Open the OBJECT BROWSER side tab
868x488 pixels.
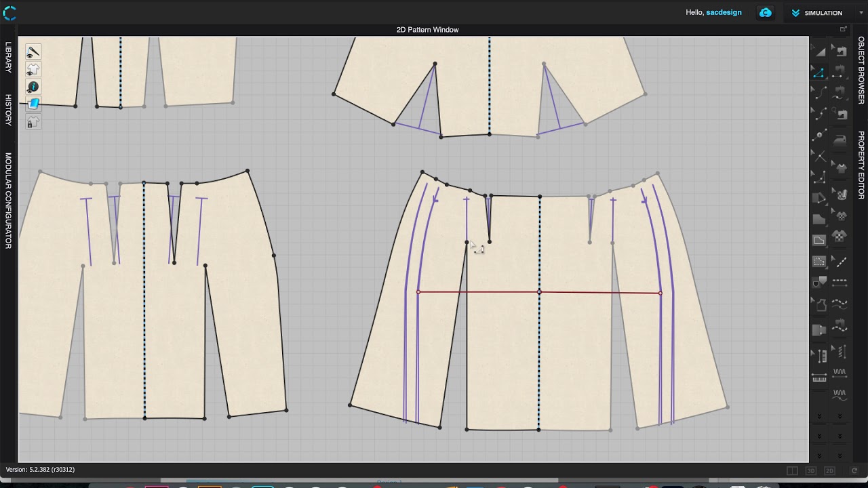[861, 70]
